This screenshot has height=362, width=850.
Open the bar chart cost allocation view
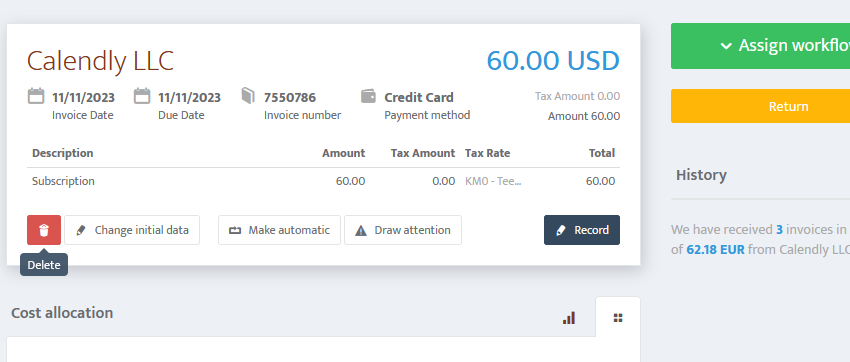pos(569,318)
